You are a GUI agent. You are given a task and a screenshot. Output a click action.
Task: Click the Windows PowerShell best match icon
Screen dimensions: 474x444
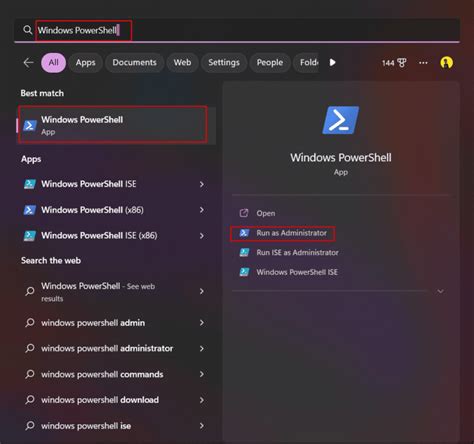click(30, 125)
